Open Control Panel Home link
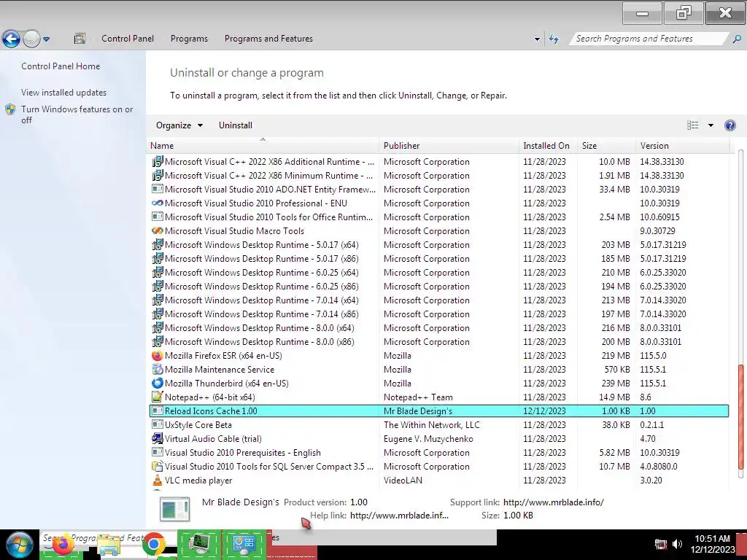Viewport: 747px width, 560px height. 61,66
